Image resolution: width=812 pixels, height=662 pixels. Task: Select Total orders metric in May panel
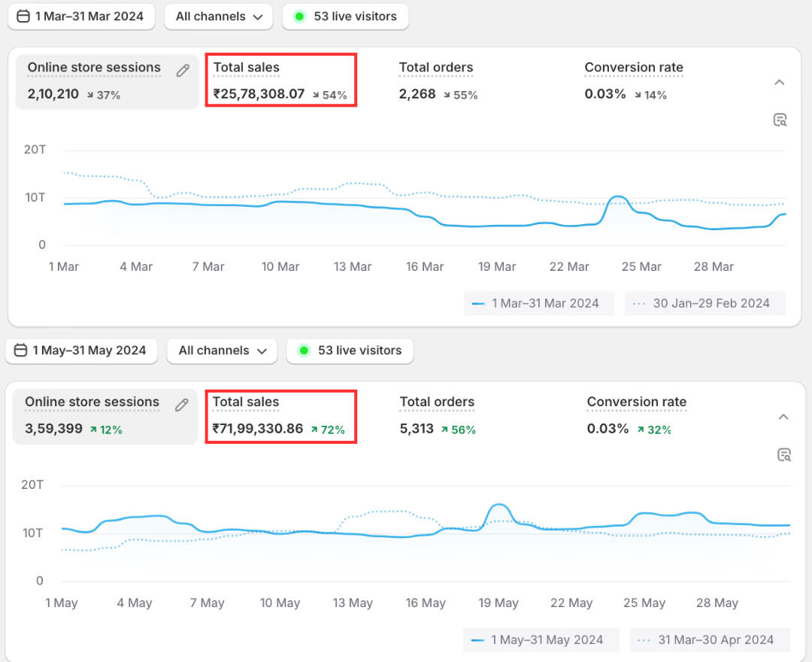pos(437,415)
